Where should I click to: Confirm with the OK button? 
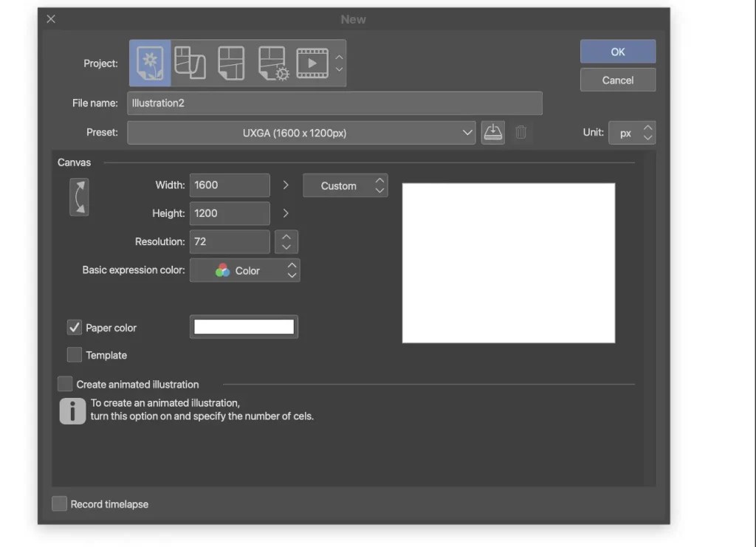tap(617, 51)
